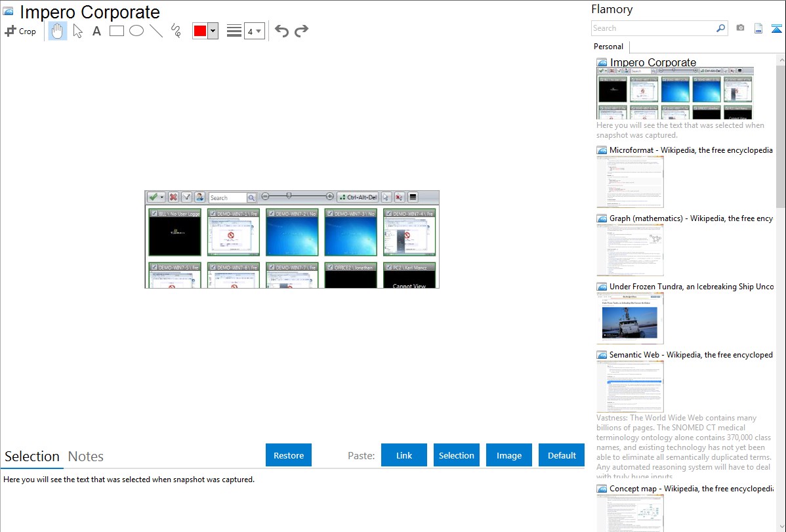Viewport: 786px width, 532px height.
Task: Click the sidebar scrollbar up arrow
Action: point(781,60)
